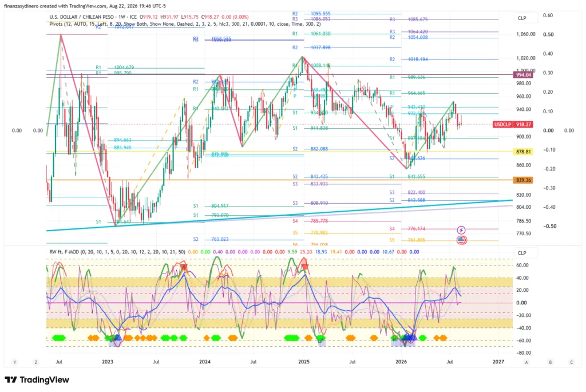The image size is (586, 392).
Task: Click the 994.04 magenta price label
Action: pyautogui.click(x=523, y=75)
